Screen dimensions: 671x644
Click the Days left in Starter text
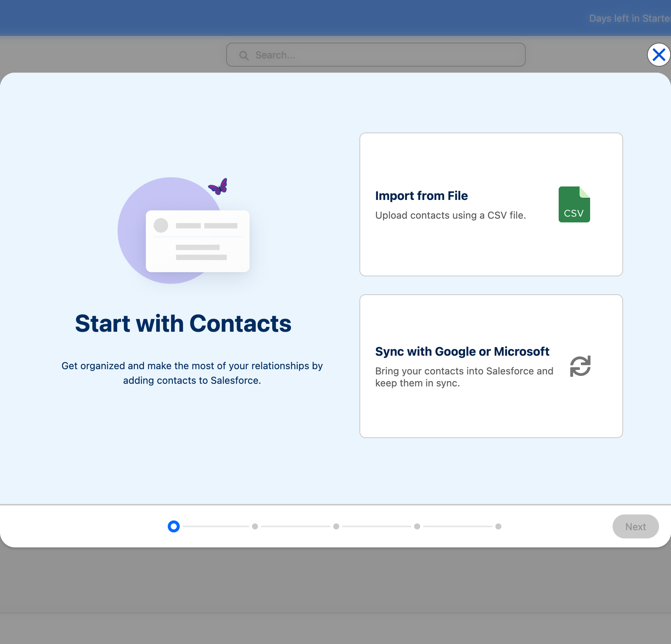coord(630,18)
